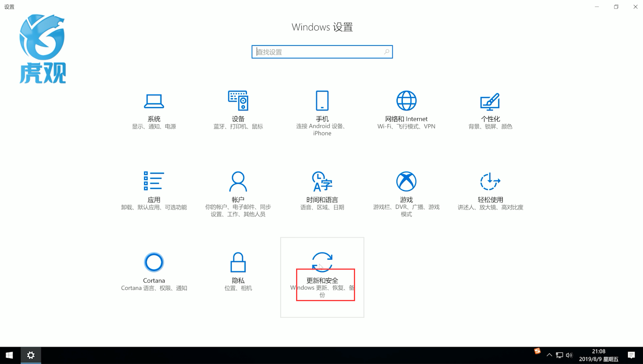Open the 应用 (Apps) list icon
The width and height of the screenshot is (643, 364).
154,181
